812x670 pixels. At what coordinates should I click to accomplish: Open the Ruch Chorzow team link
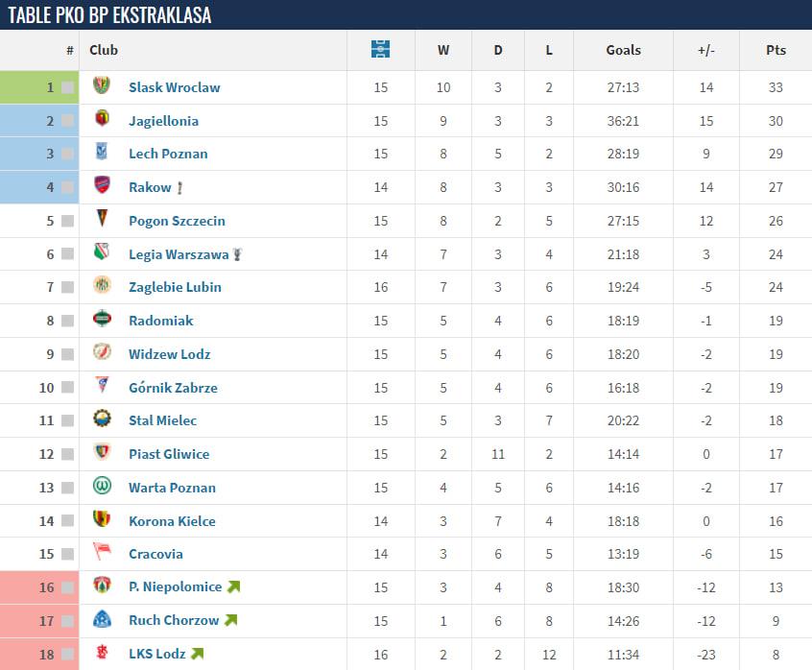pos(174,620)
